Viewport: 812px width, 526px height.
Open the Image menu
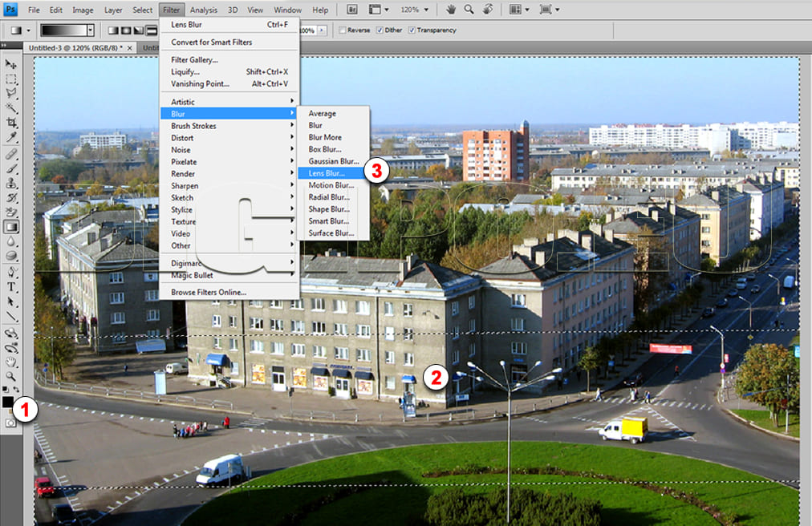click(x=83, y=10)
